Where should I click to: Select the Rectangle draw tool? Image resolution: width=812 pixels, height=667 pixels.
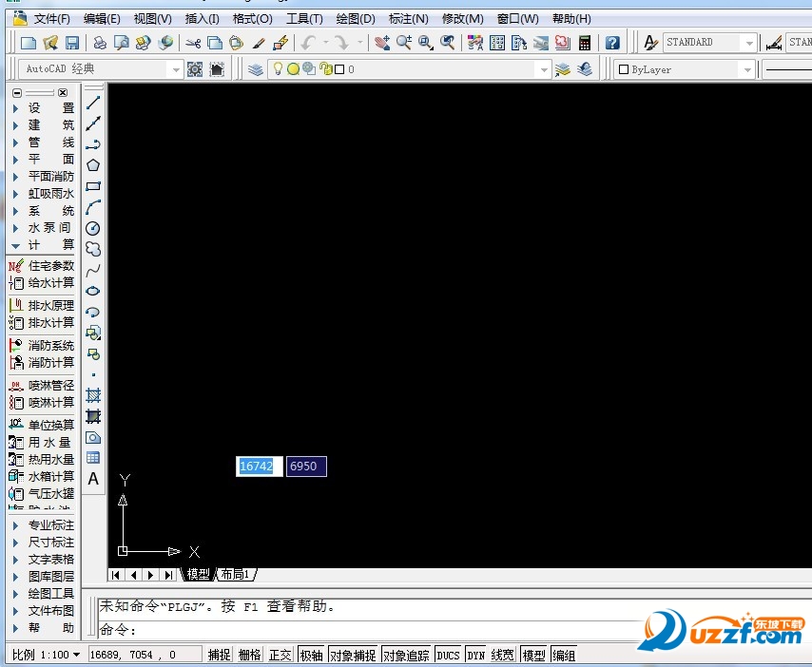point(93,186)
